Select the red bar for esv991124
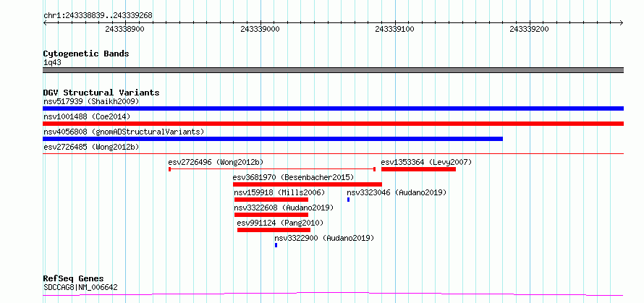644x303 pixels. [274, 230]
